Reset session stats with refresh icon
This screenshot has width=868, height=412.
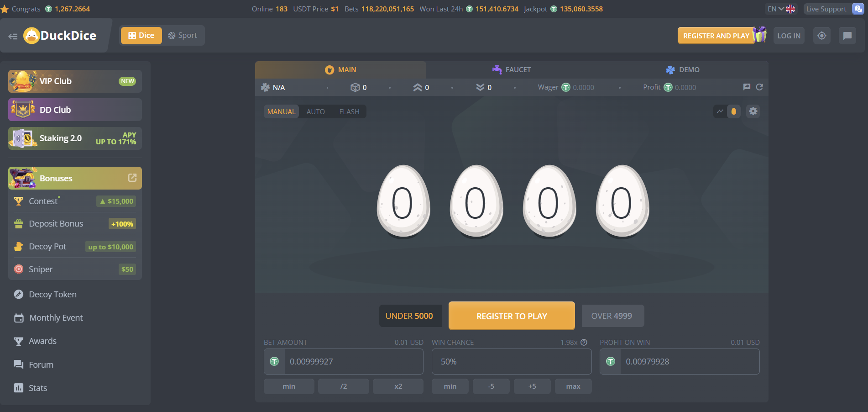click(x=759, y=87)
